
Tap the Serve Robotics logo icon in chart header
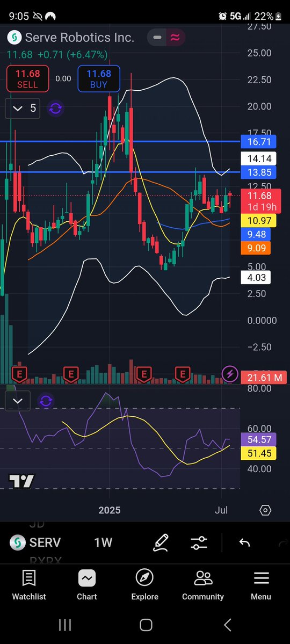coord(15,38)
